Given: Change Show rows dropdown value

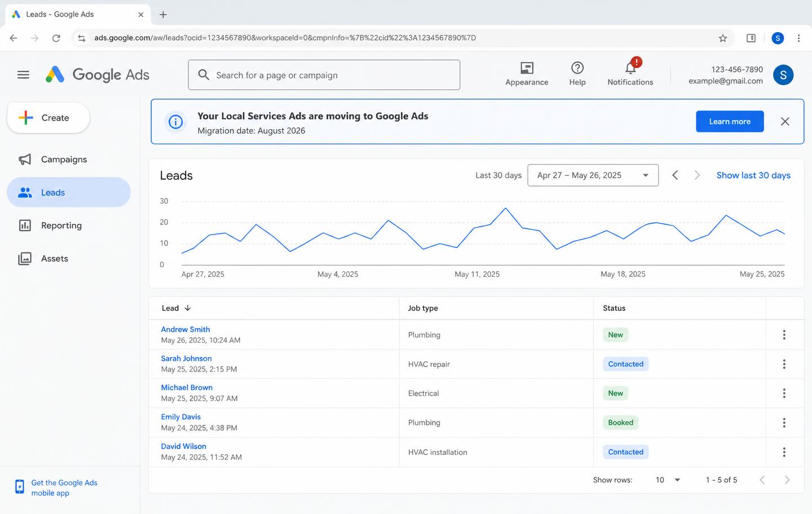Looking at the screenshot, I should tap(668, 480).
